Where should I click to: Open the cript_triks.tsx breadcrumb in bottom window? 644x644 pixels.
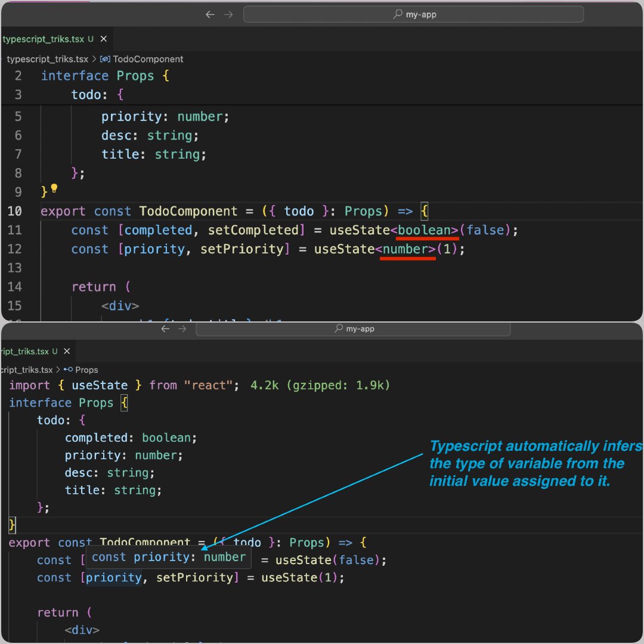coord(26,370)
